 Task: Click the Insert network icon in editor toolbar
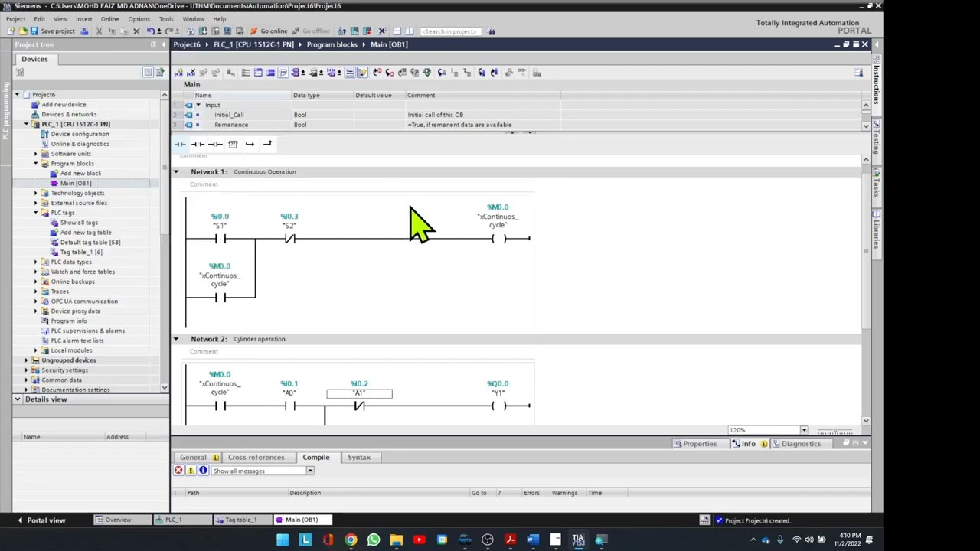[178, 73]
